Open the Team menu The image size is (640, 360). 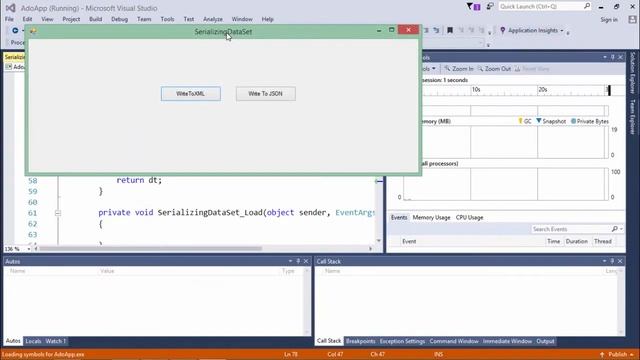click(x=144, y=19)
